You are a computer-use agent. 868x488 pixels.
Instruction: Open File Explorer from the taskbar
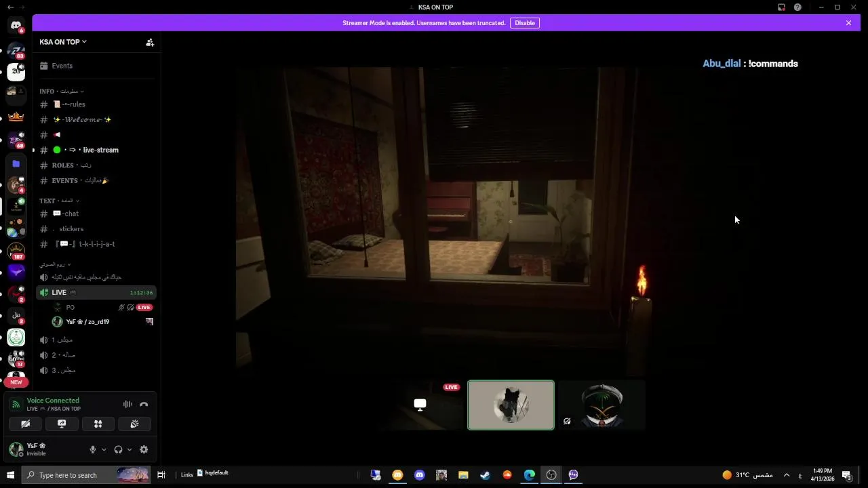pos(463,475)
